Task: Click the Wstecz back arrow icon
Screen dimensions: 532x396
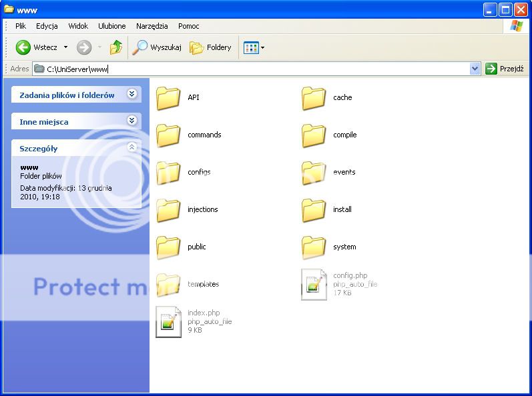Action: pos(23,47)
